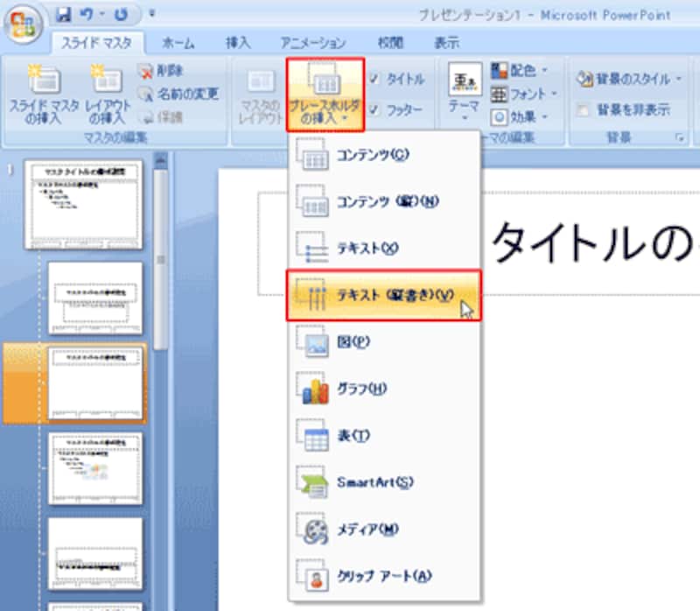Click 名前の変更 rename icon

(146, 94)
